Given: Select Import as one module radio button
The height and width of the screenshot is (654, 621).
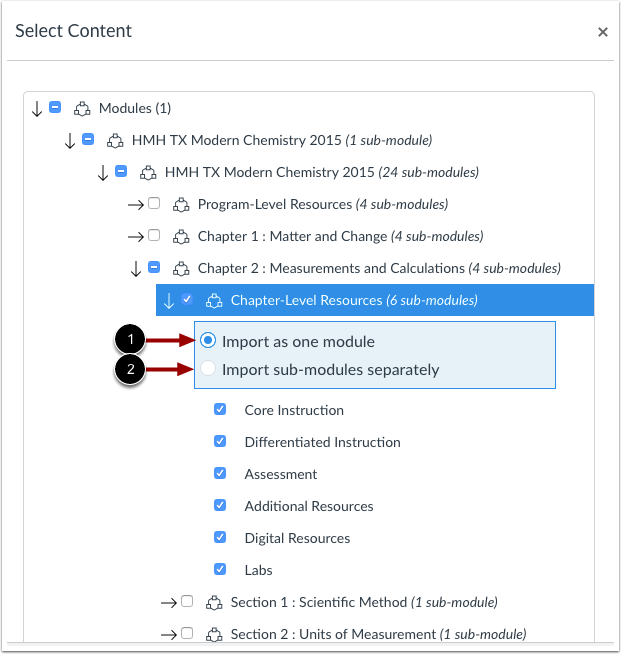Looking at the screenshot, I should (x=208, y=341).
